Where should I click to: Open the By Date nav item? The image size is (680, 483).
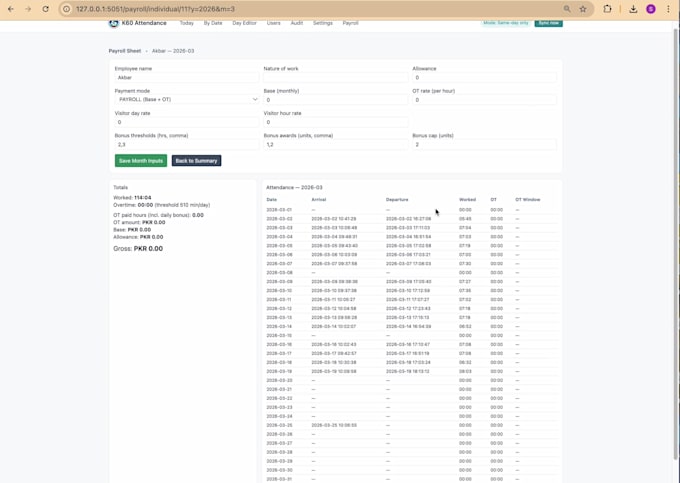(x=213, y=23)
